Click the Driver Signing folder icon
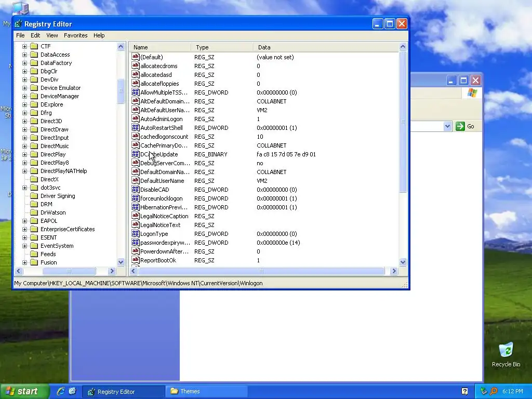Viewport: 532px width, 399px height. 34,196
